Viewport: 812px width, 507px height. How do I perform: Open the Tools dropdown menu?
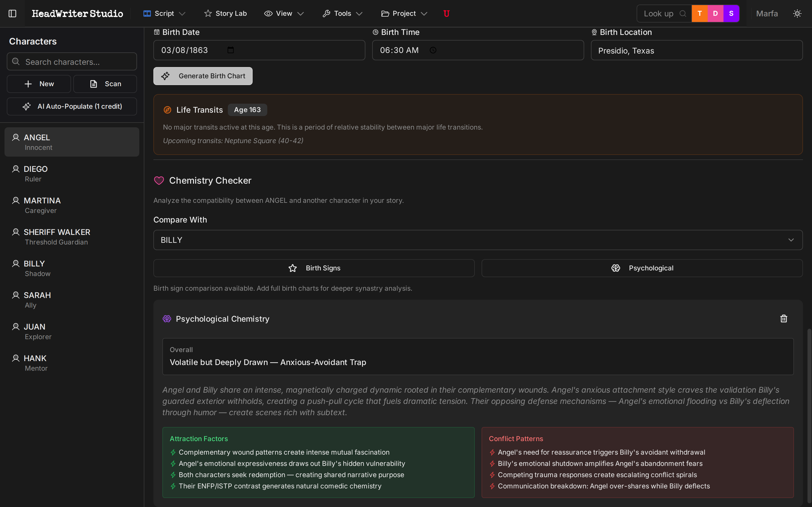click(343, 14)
